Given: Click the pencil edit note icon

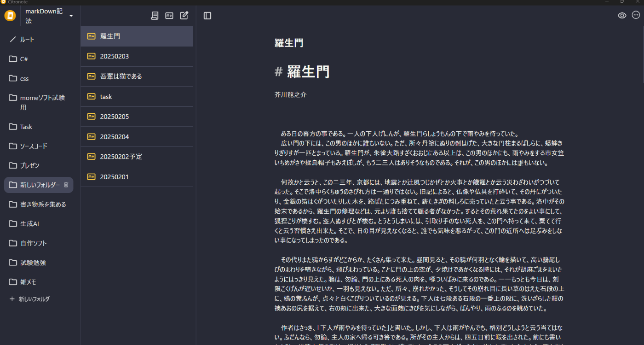Looking at the screenshot, I should (184, 16).
